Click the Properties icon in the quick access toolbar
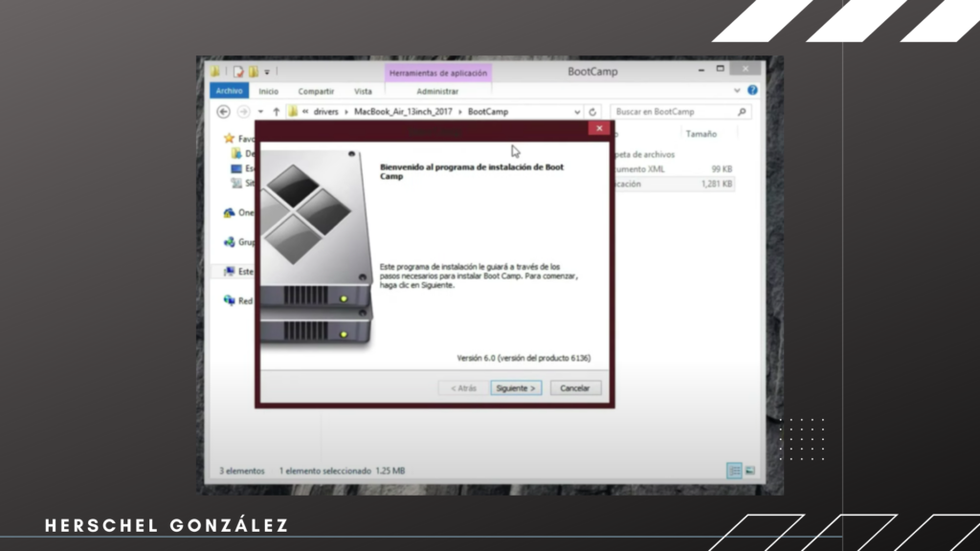Viewport: 980px width, 551px height. [238, 72]
